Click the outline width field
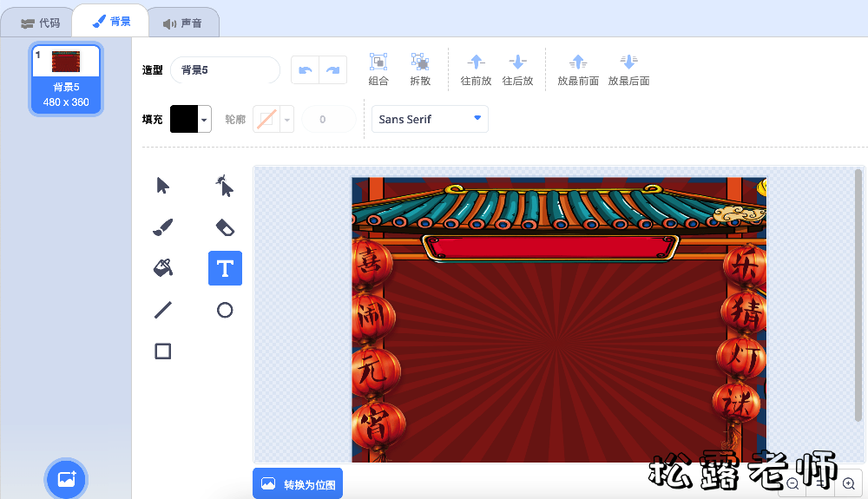 pyautogui.click(x=329, y=120)
